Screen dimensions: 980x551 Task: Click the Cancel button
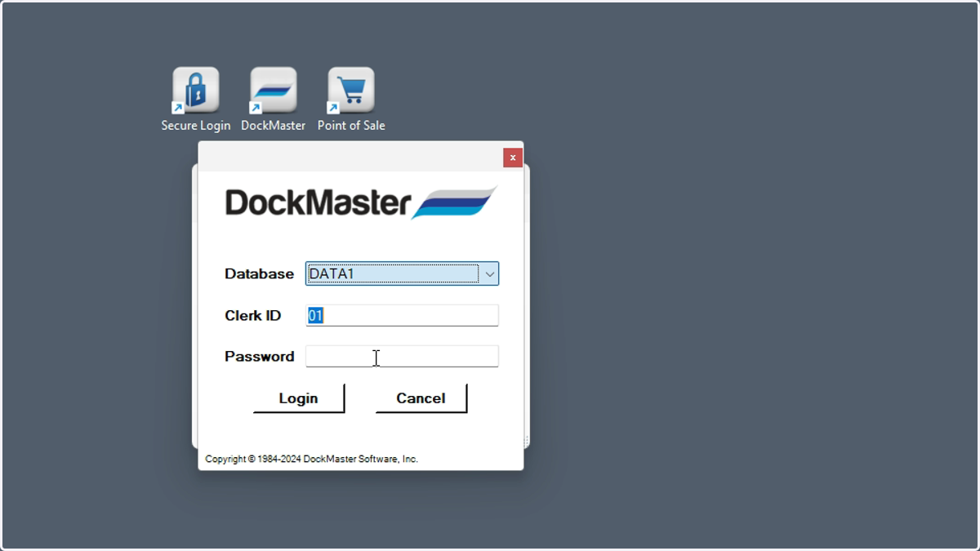421,398
